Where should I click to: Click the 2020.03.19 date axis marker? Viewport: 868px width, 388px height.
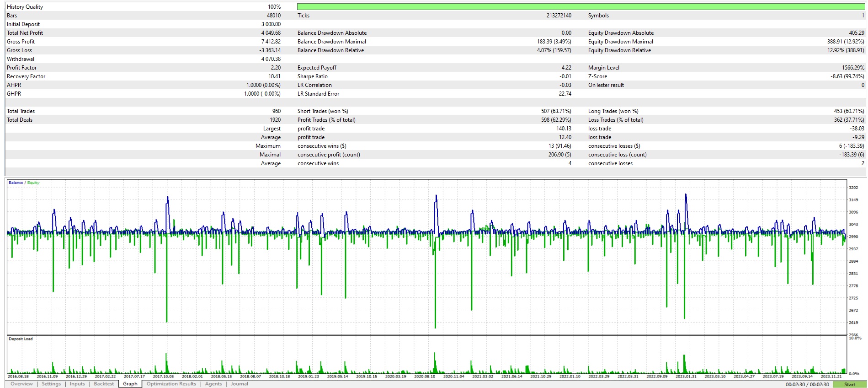395,377
